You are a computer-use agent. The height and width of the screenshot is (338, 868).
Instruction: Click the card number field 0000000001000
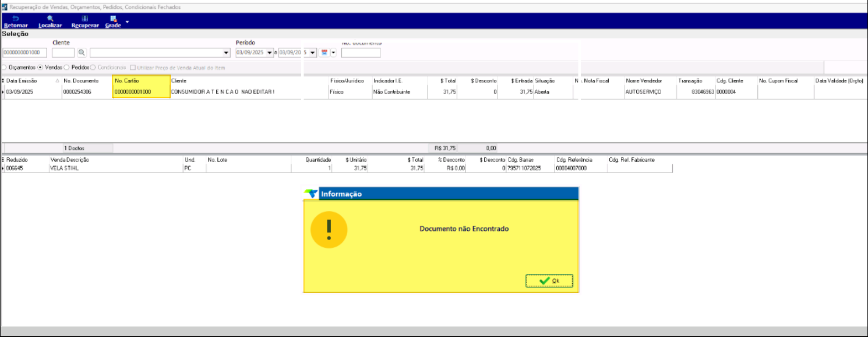tap(24, 52)
